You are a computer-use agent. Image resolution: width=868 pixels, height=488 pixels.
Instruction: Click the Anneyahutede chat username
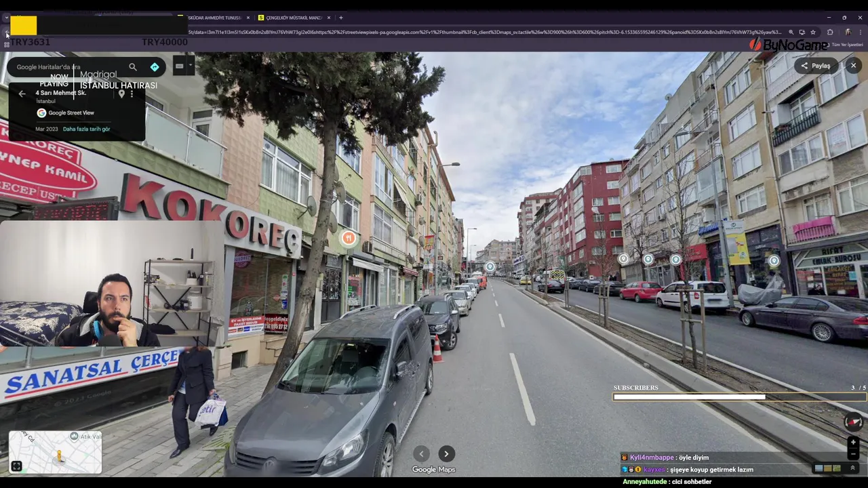tap(645, 482)
